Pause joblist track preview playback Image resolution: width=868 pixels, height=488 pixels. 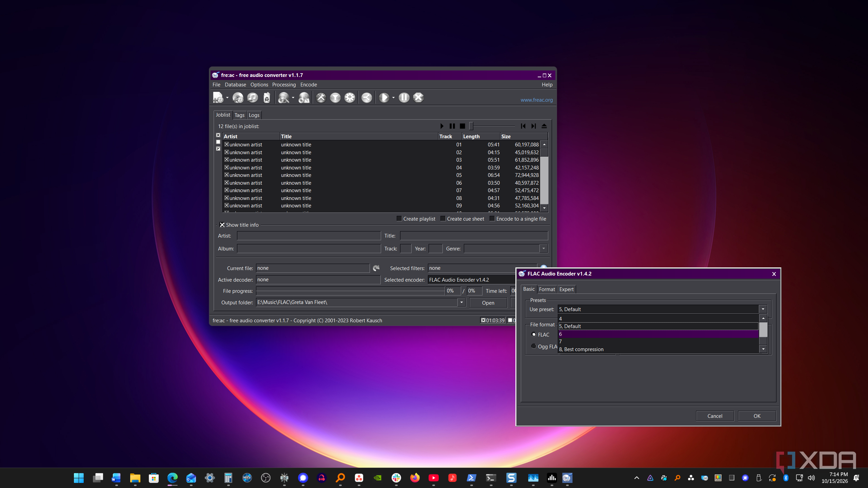pos(452,126)
